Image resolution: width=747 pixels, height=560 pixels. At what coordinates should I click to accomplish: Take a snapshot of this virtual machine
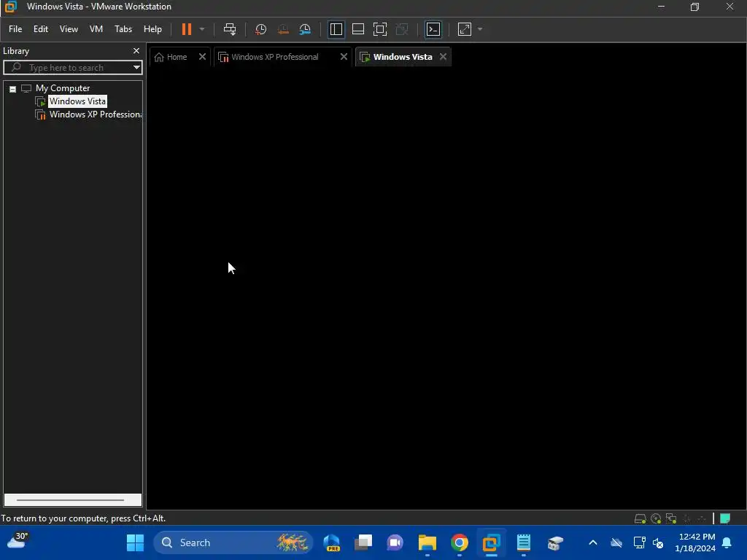point(260,29)
